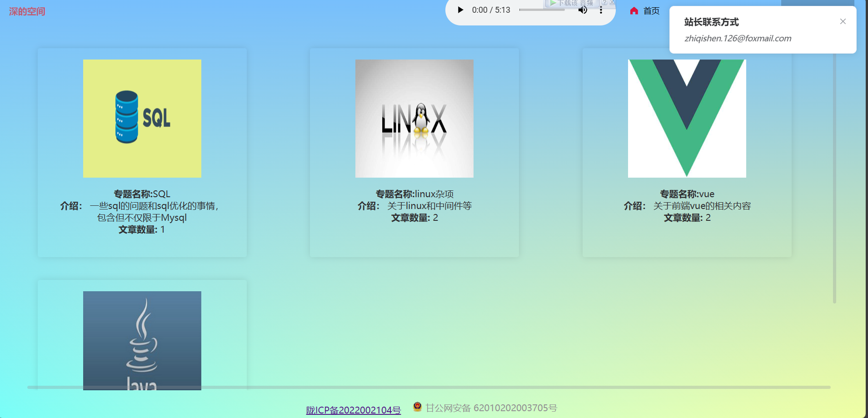Click the 0:00 / 5:13 time display
This screenshot has height=418, width=868.
[x=491, y=10]
